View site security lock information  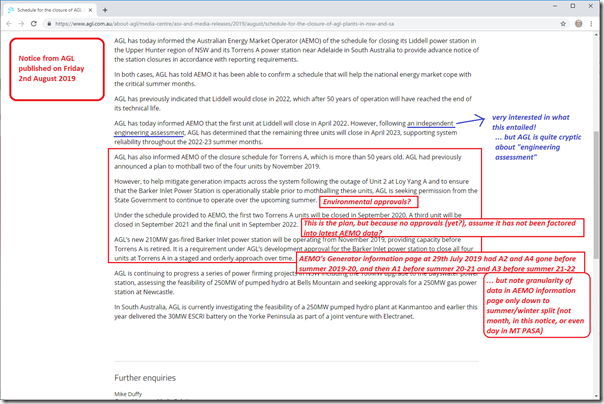point(49,24)
